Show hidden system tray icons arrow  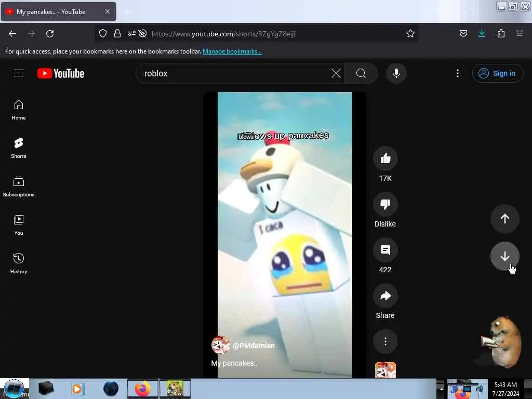point(442,389)
